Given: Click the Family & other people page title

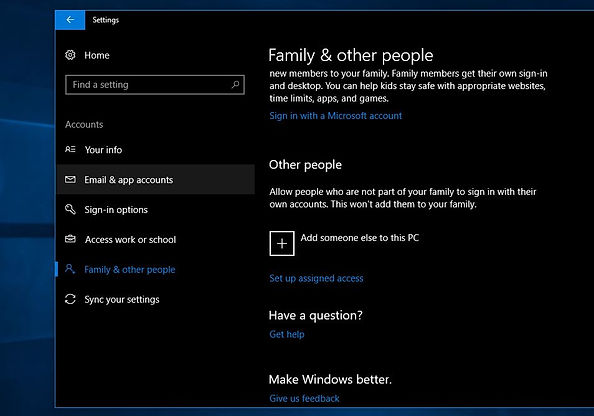Looking at the screenshot, I should point(351,55).
